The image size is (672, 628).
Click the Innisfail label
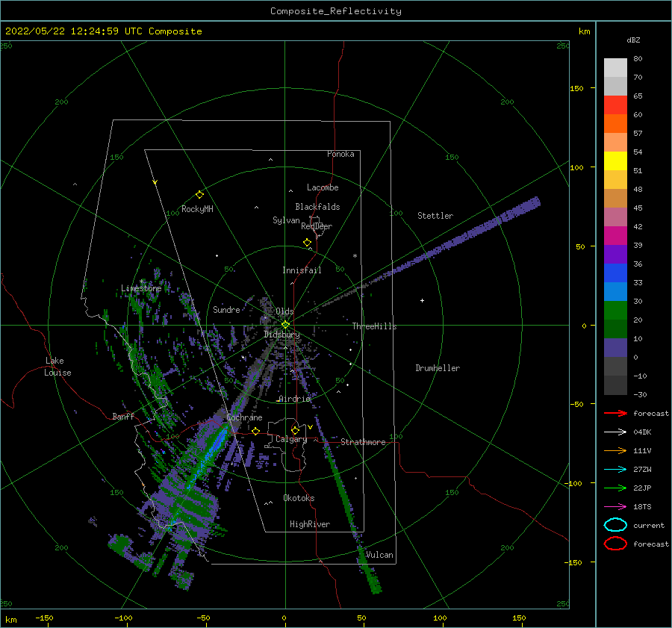[x=302, y=270]
